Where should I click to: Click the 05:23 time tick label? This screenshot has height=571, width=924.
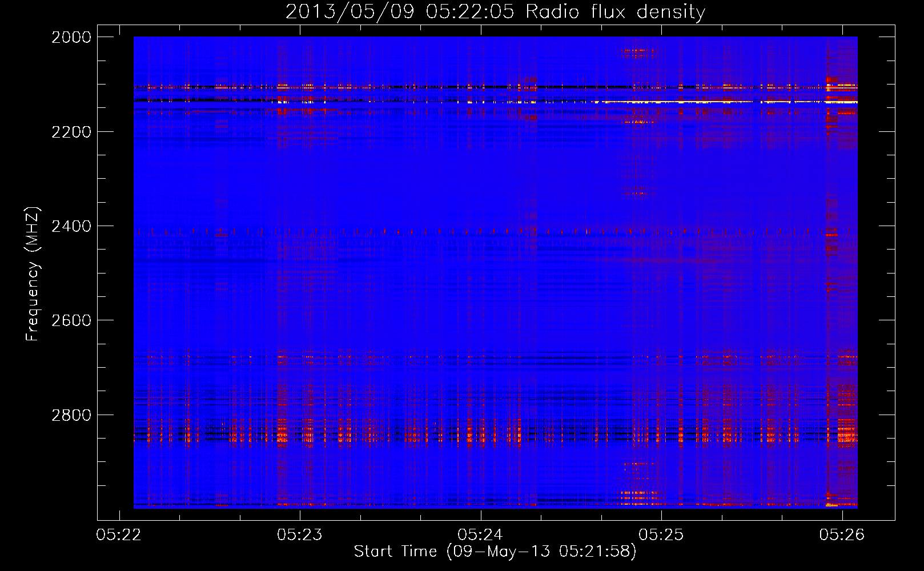(300, 534)
